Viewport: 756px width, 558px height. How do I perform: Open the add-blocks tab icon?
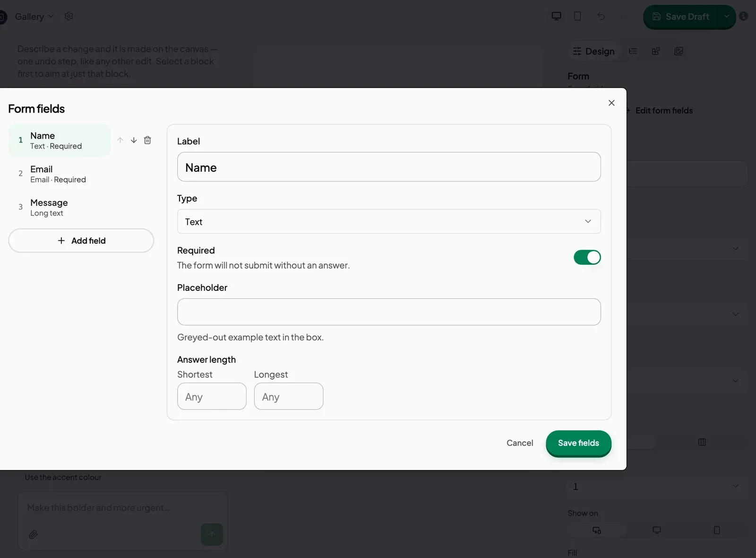tap(656, 51)
